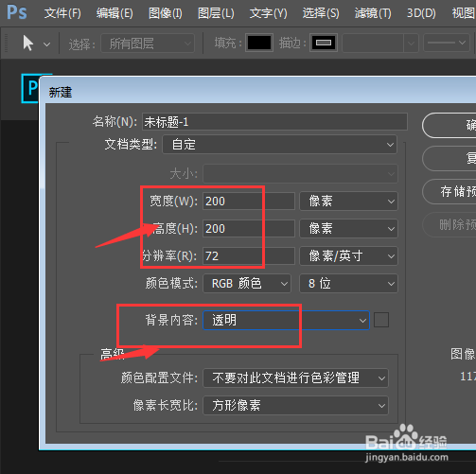This screenshot has height=474, width=476.
Task: Click the 名称 field containing 未标题-1
Action: coord(274,122)
